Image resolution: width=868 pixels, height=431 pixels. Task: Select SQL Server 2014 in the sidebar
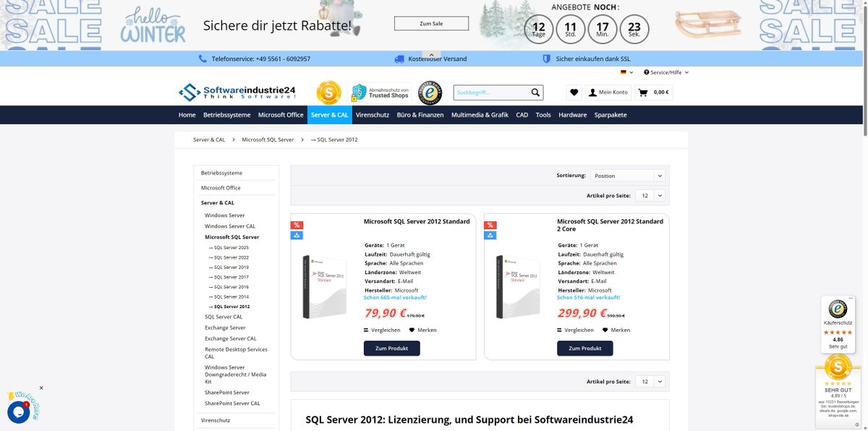coord(229,296)
